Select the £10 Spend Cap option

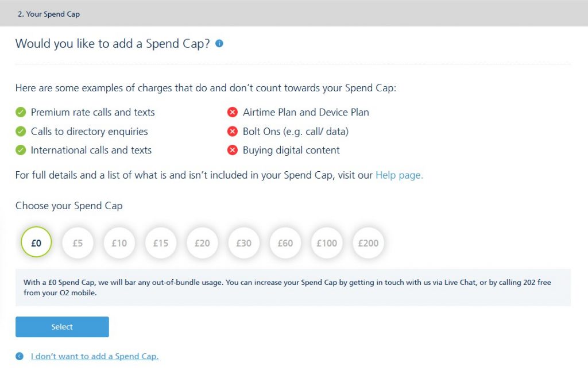(119, 243)
